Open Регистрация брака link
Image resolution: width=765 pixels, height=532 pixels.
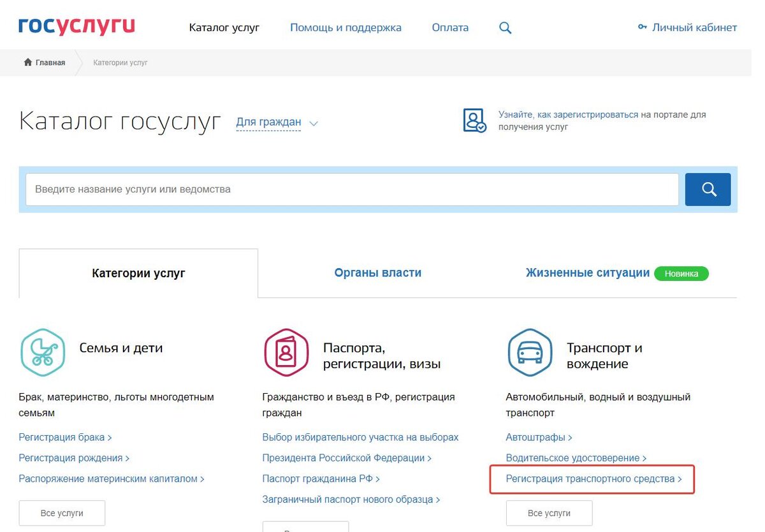pos(65,438)
